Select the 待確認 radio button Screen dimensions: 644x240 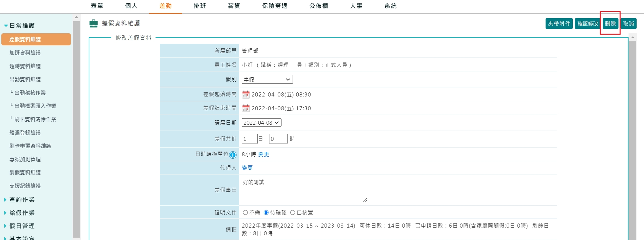266,212
